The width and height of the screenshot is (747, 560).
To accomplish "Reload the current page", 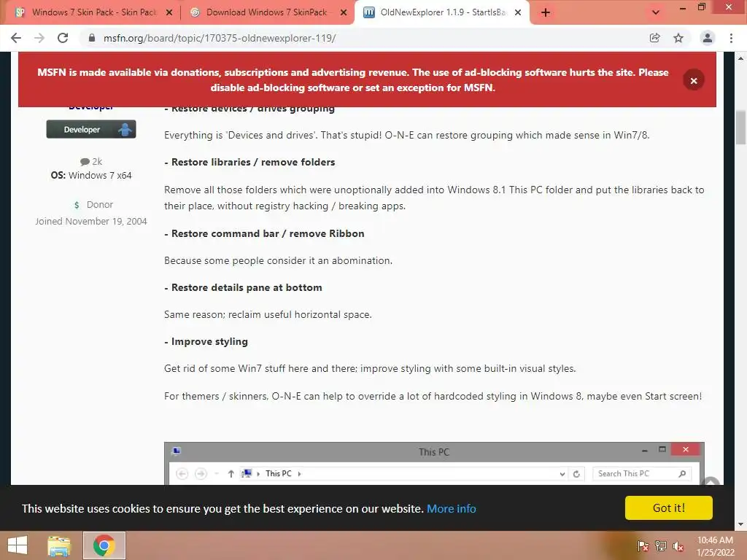I will point(63,38).
